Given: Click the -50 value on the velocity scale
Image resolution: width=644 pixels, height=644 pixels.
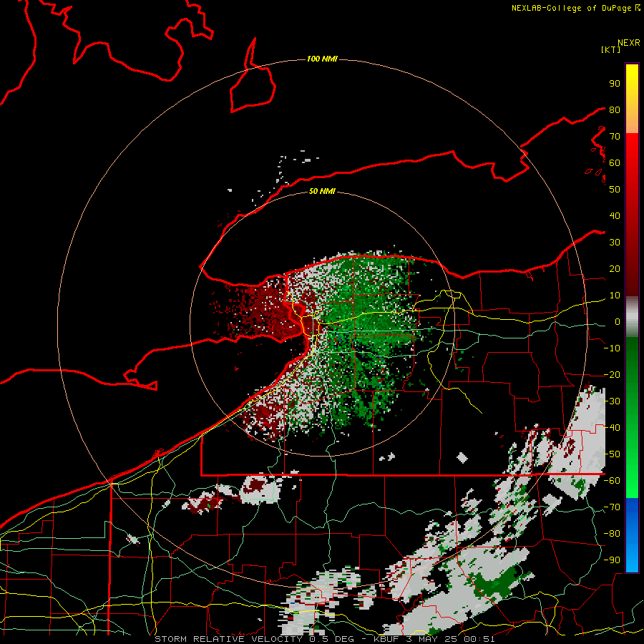Looking at the screenshot, I should 612,454.
